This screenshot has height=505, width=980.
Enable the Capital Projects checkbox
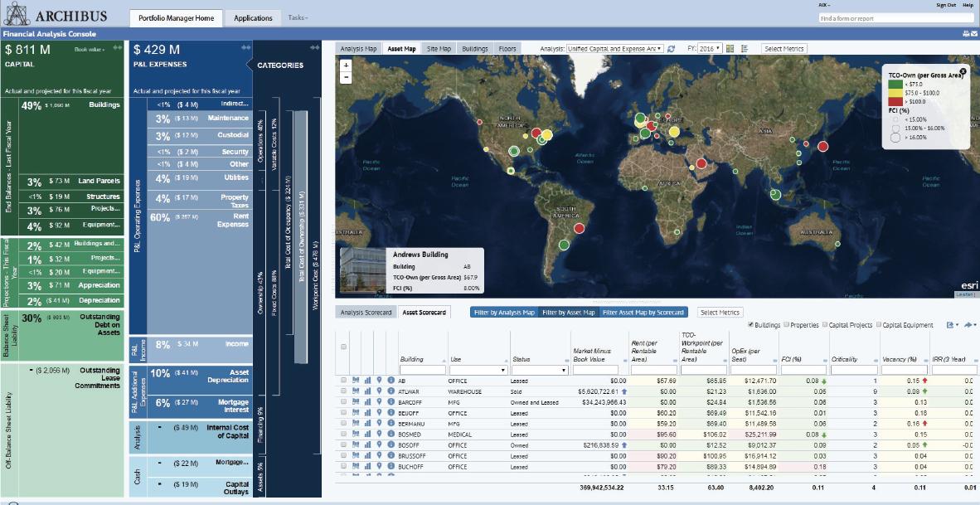pos(825,325)
